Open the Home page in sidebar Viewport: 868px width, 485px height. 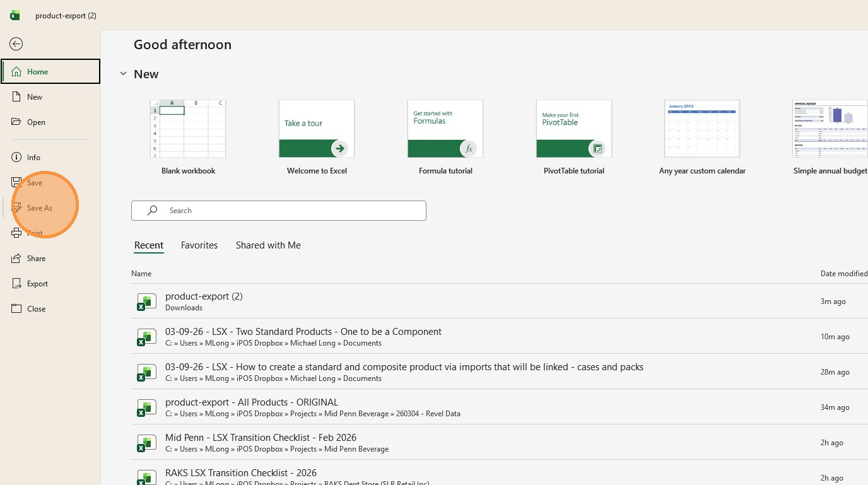coord(50,71)
